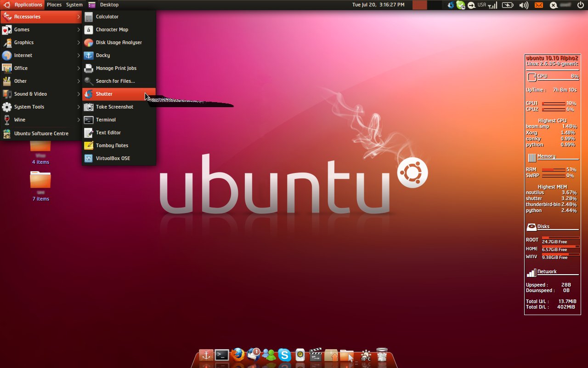Expand the Wine submenu
Screen dimensions: 588x368
[41, 120]
